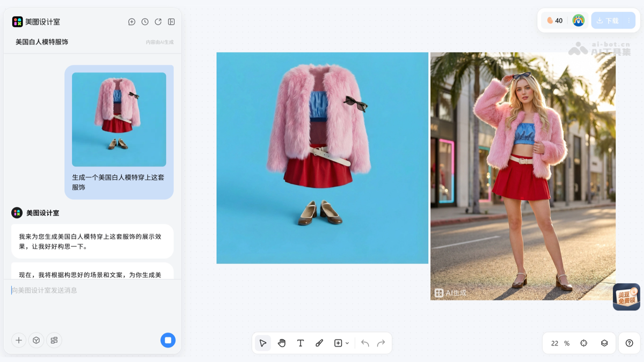Open the share/export icon beside history

(158, 21)
